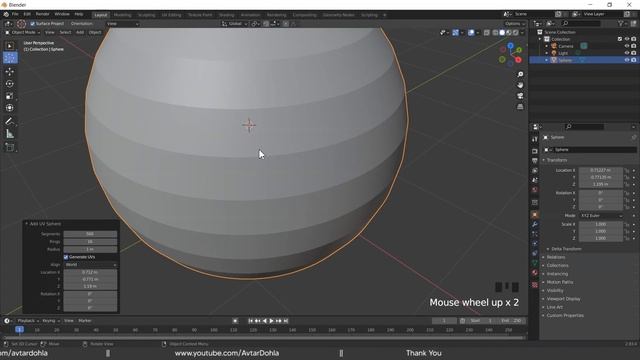Open the XYZ Euler rotation mode dropdown
This screenshot has height=360, width=640.
[x=601, y=216]
